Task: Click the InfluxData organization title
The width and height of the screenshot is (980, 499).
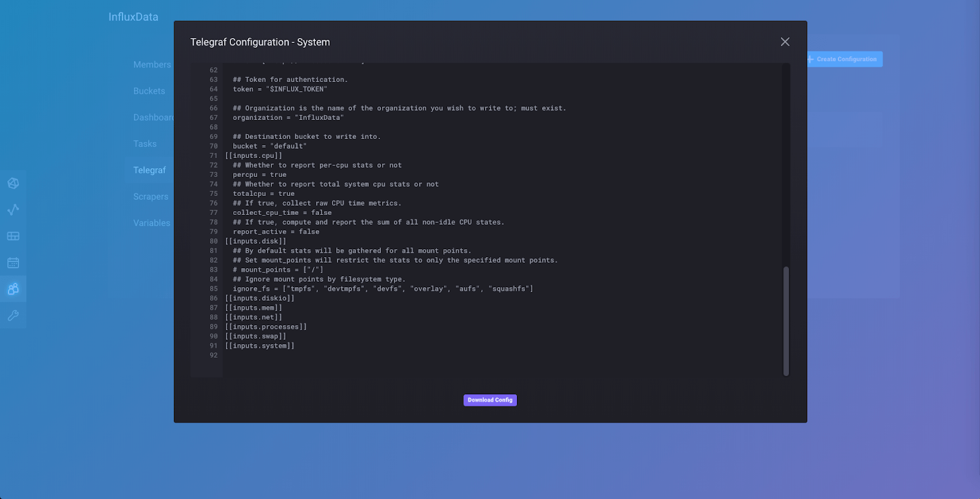Action: pos(133,17)
